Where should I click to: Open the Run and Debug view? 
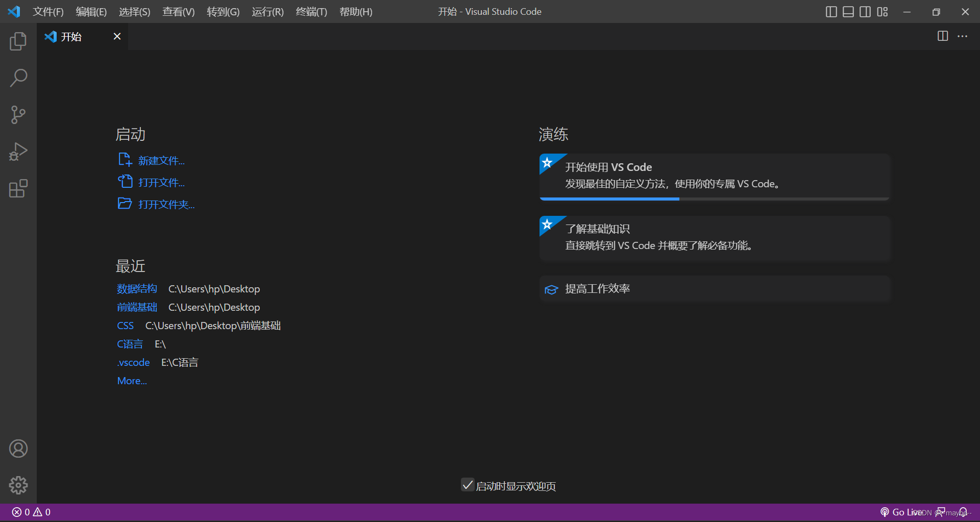(x=18, y=152)
